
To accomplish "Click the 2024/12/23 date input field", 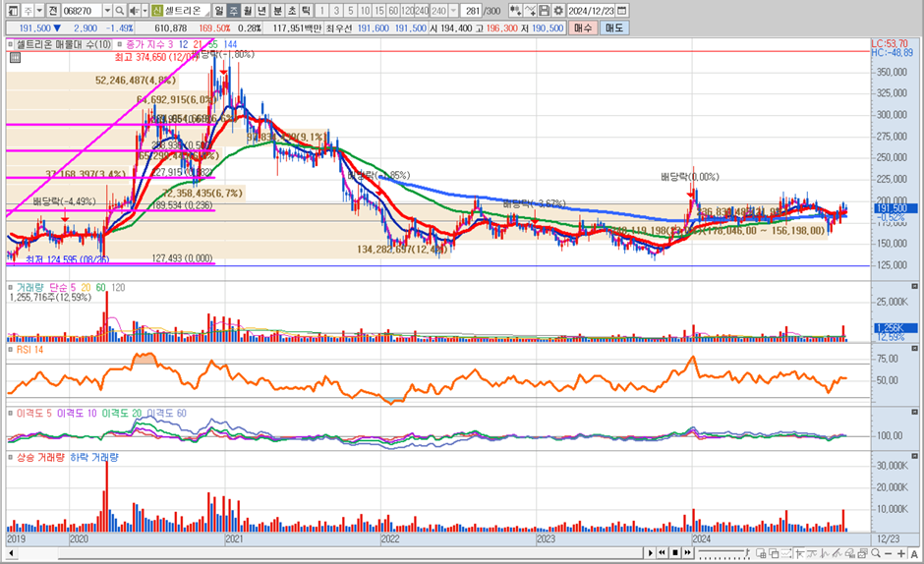I will pos(592,10).
